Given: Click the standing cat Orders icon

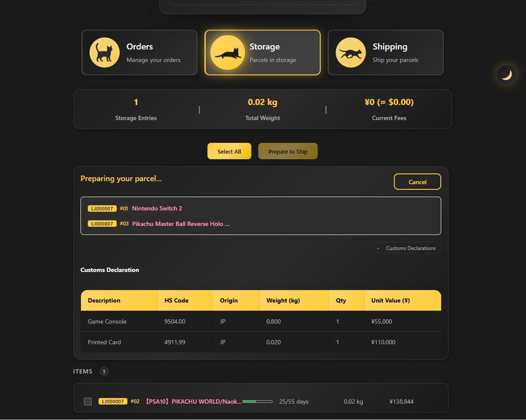Looking at the screenshot, I should point(105,52).
